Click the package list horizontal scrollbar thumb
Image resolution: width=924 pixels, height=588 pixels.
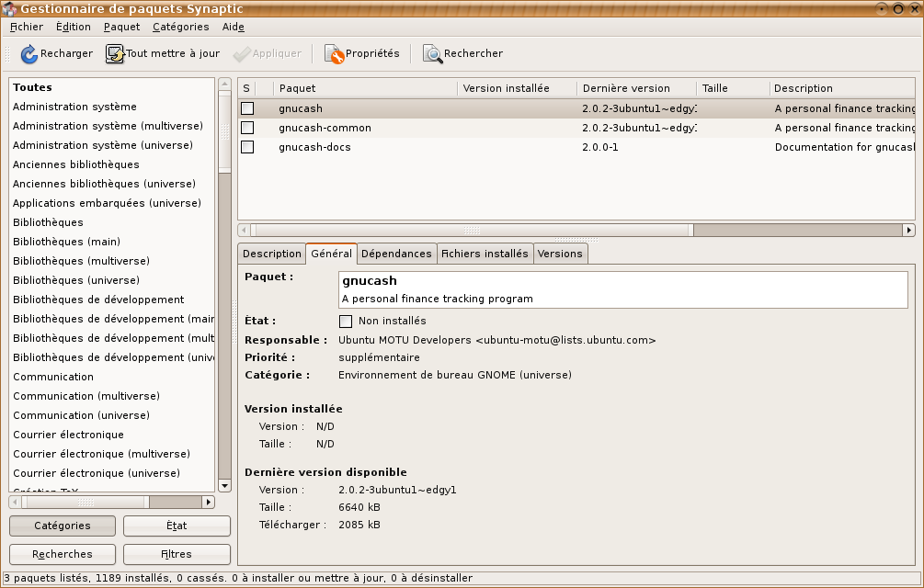click(x=472, y=230)
